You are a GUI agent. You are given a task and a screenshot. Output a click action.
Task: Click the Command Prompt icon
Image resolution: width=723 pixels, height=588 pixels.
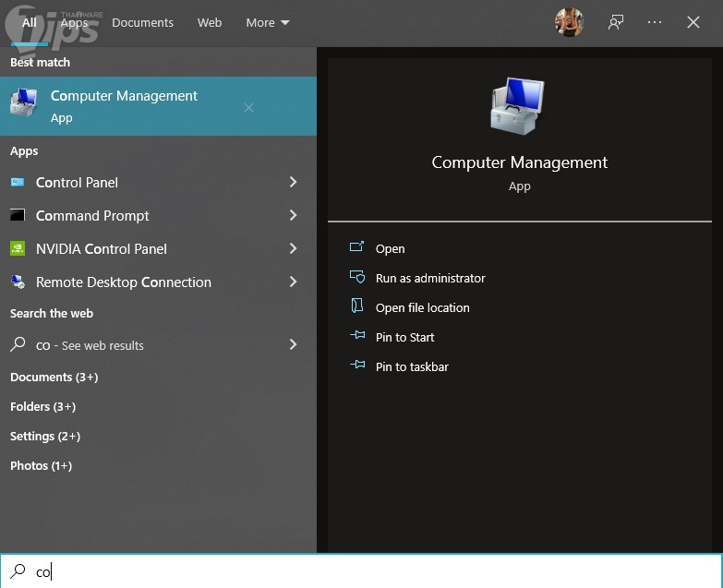(18, 215)
